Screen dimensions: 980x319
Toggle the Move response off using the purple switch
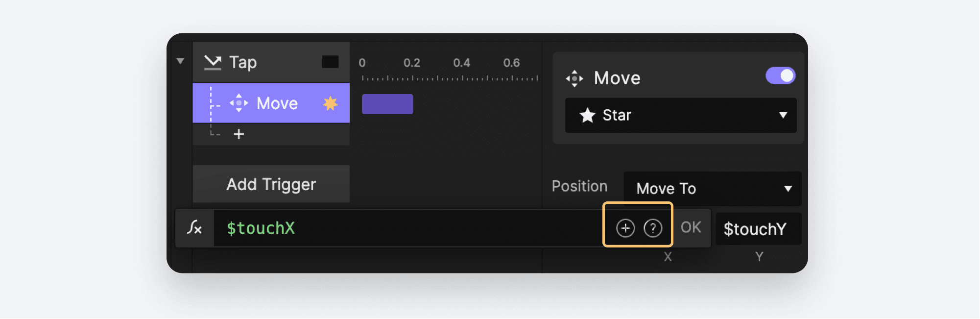click(x=781, y=75)
